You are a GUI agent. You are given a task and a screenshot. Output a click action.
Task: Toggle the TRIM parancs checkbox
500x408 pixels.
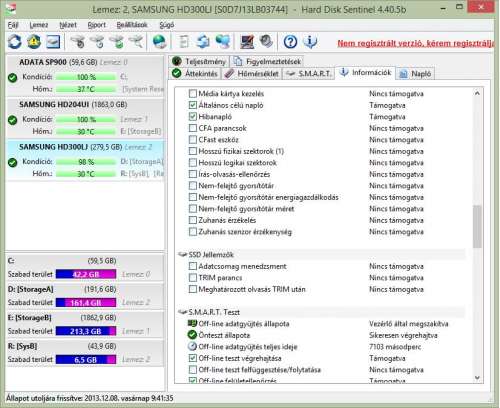click(193, 277)
